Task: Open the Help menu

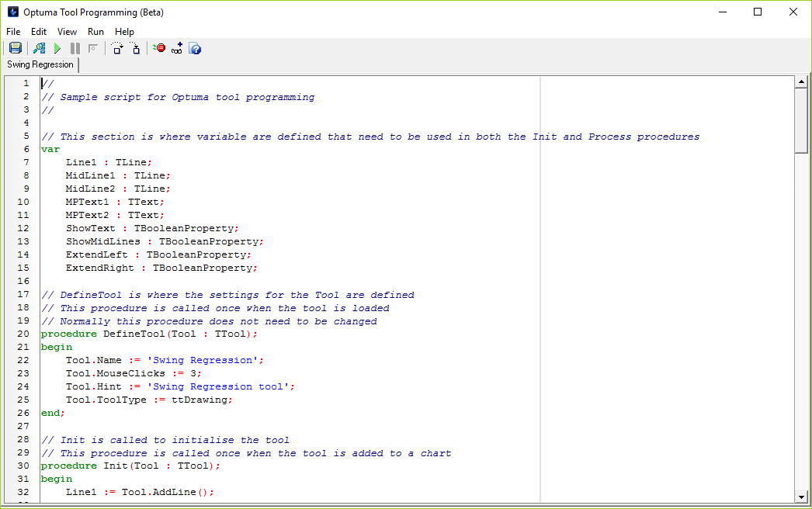Action: pyautogui.click(x=124, y=32)
